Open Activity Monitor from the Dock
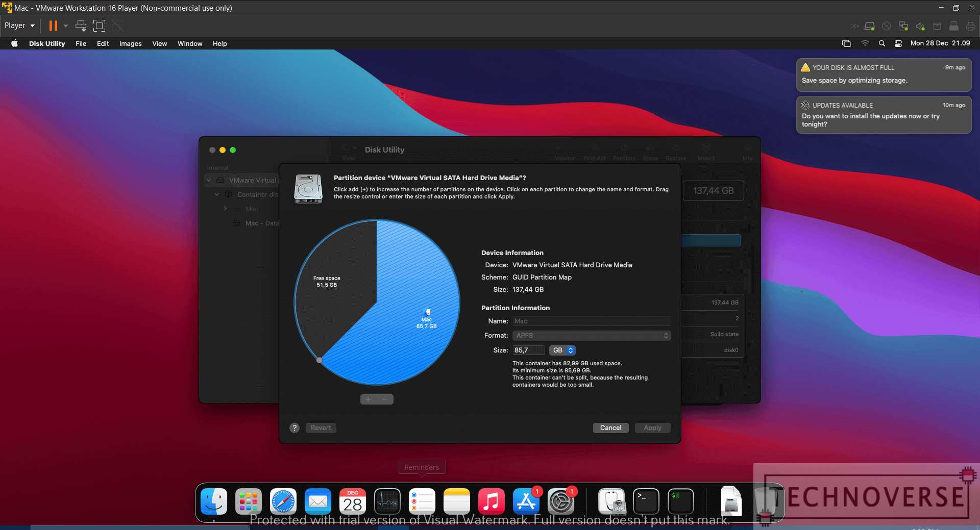Screen dimensions: 980x530 coord(387,501)
